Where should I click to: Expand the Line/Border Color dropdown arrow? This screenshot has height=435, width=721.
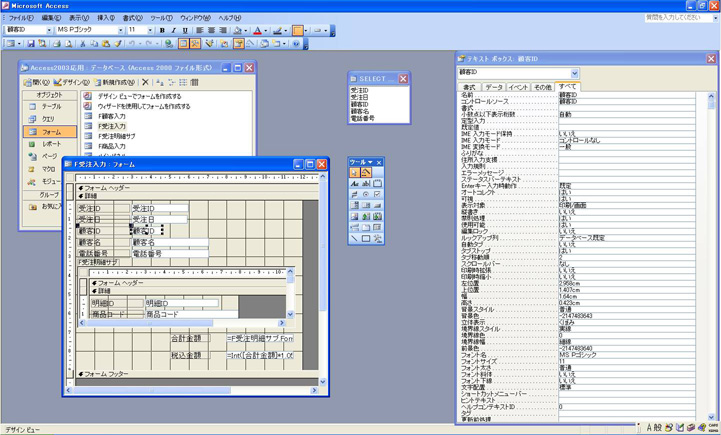(286, 30)
